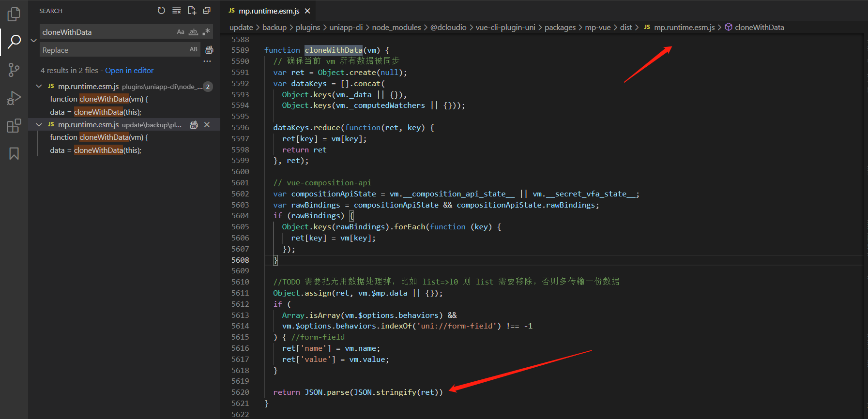Open the Extensions view
The height and width of the screenshot is (419, 868).
point(14,126)
